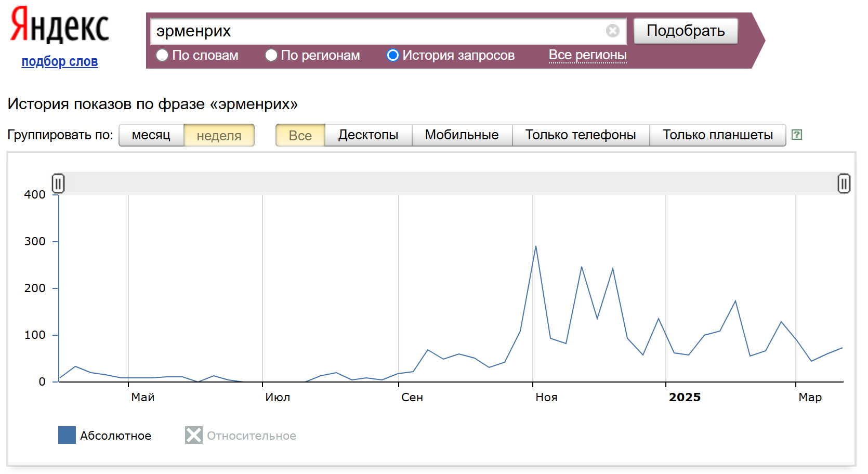Open the Все регионы region selector
Viewport: 868px width, 474px height.
pos(587,55)
